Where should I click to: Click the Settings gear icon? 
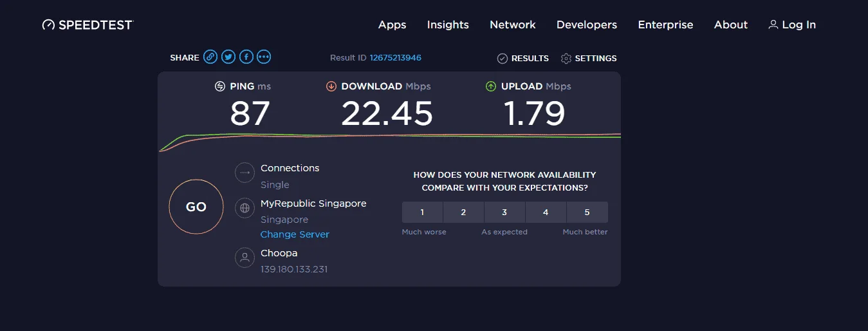pyautogui.click(x=566, y=59)
